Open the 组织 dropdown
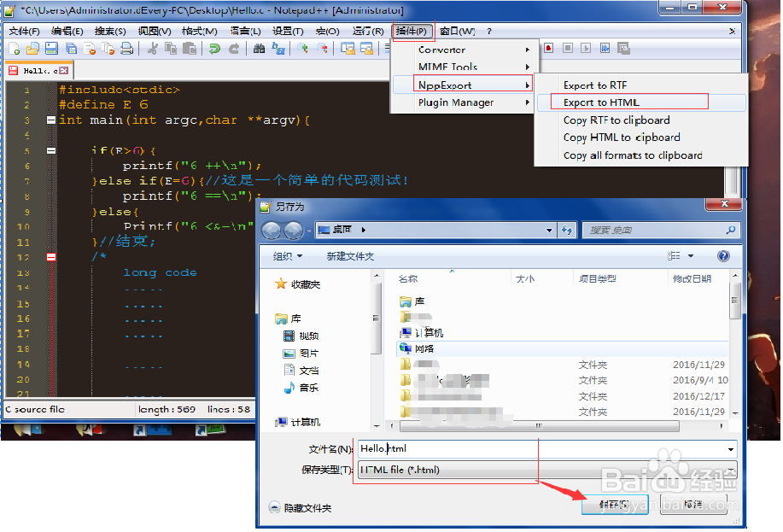 [x=288, y=256]
